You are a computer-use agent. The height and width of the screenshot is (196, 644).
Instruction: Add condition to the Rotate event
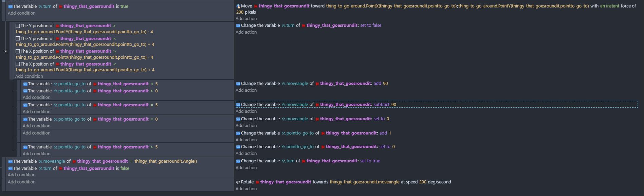(x=22, y=182)
